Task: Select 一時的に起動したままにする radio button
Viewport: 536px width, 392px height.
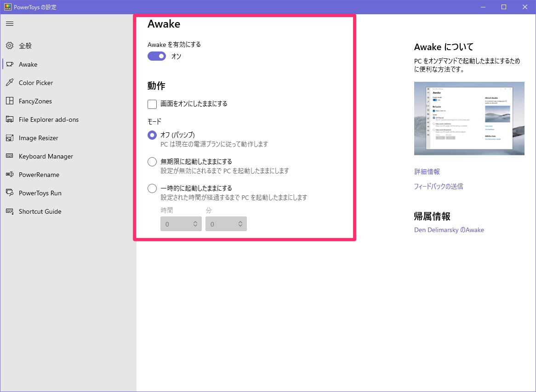Action: 152,188
